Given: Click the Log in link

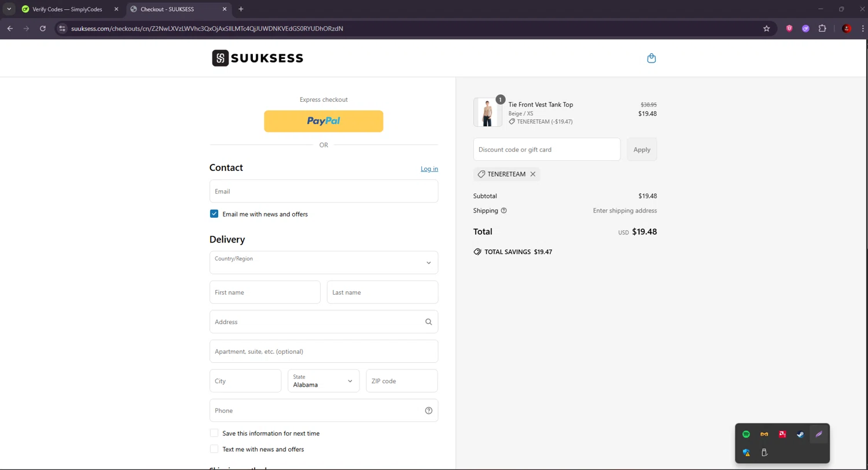Looking at the screenshot, I should click(x=429, y=169).
